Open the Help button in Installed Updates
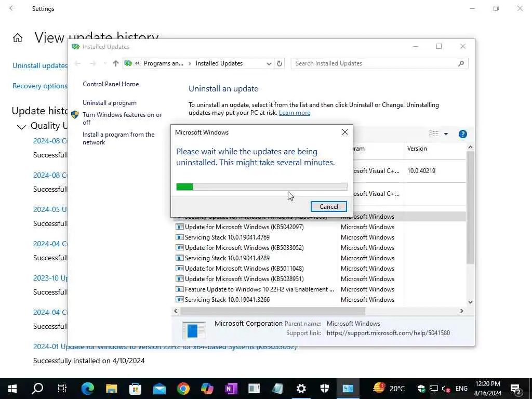This screenshot has height=399, width=532. click(x=462, y=134)
